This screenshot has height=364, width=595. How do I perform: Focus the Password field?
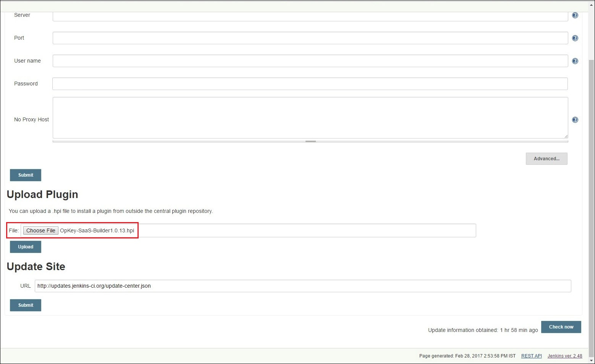[310, 84]
